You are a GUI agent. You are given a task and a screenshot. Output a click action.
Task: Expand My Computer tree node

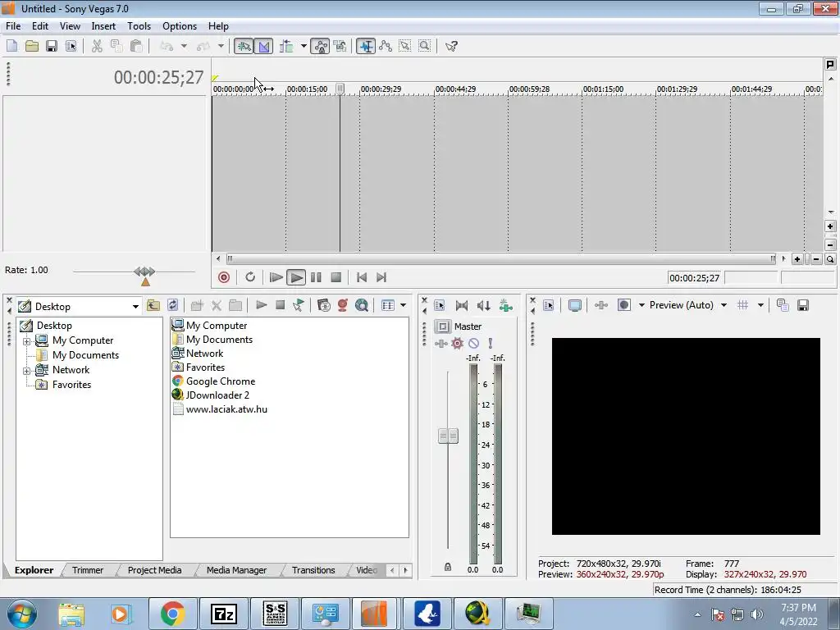click(x=27, y=340)
